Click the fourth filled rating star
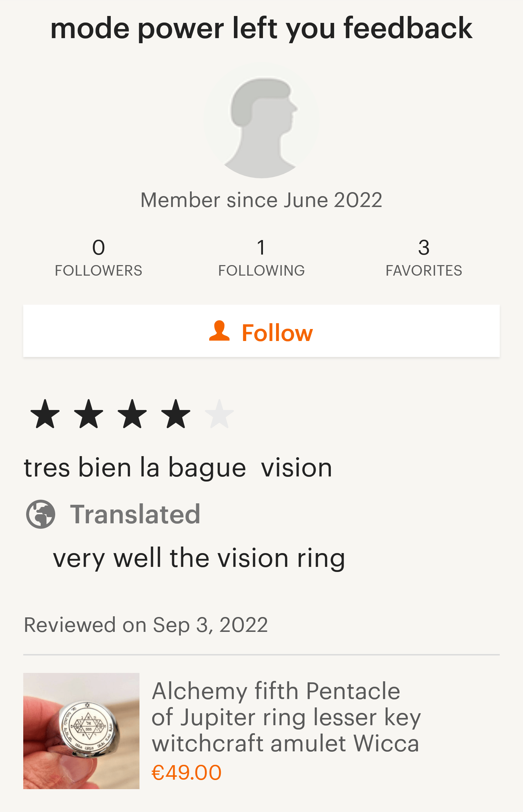Image resolution: width=523 pixels, height=812 pixels. click(x=176, y=414)
